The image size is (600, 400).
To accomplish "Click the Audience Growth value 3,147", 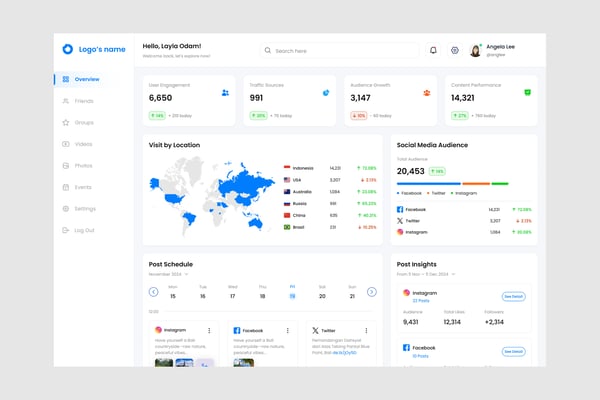I will pos(360,98).
